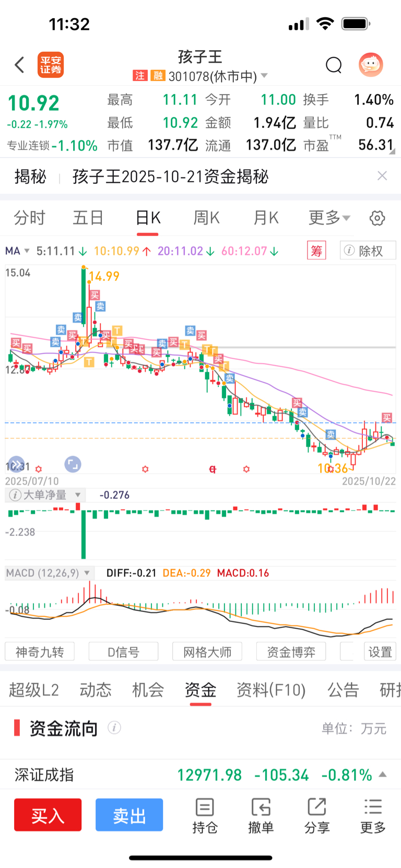Tap the 注 badge under stock name
This screenshot has width=401, height=868.
click(x=140, y=76)
